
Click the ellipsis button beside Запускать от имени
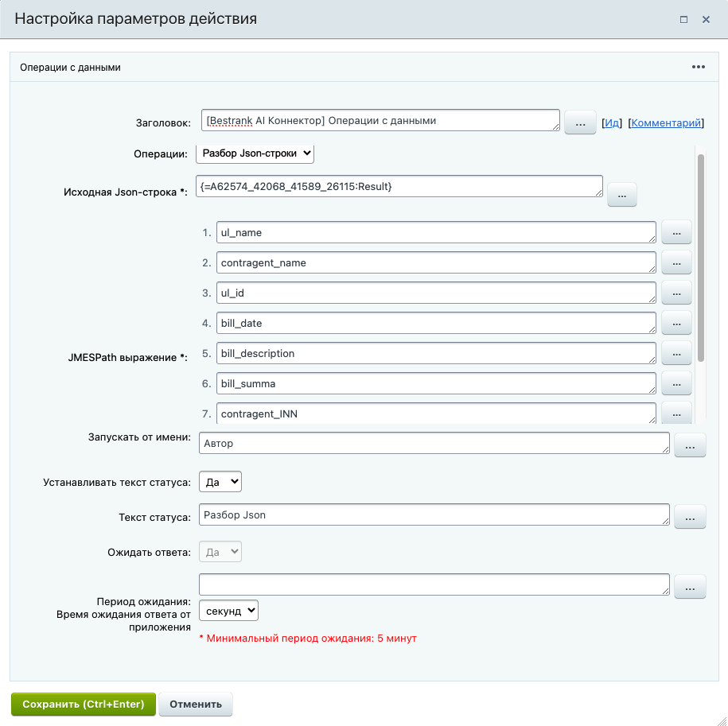(x=690, y=445)
